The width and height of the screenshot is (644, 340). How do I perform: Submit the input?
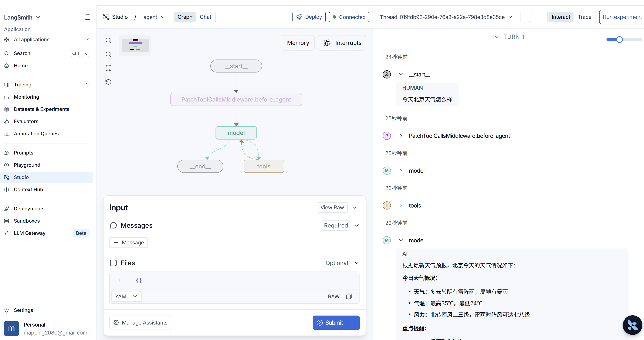pyautogui.click(x=330, y=322)
